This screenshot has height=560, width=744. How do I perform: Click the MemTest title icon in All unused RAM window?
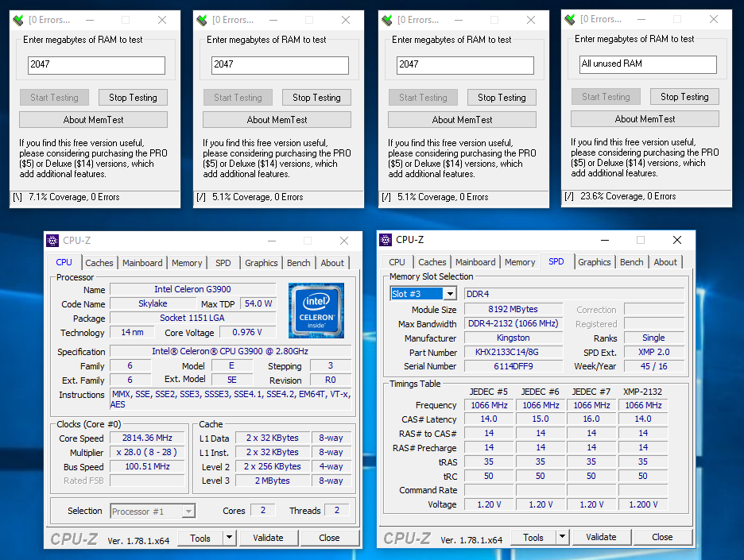pos(569,19)
